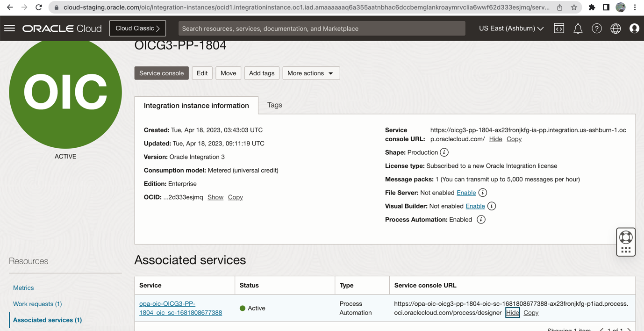Viewport: 644px width, 331px height.
Task: Select the Integration instance information tab
Action: (196, 106)
